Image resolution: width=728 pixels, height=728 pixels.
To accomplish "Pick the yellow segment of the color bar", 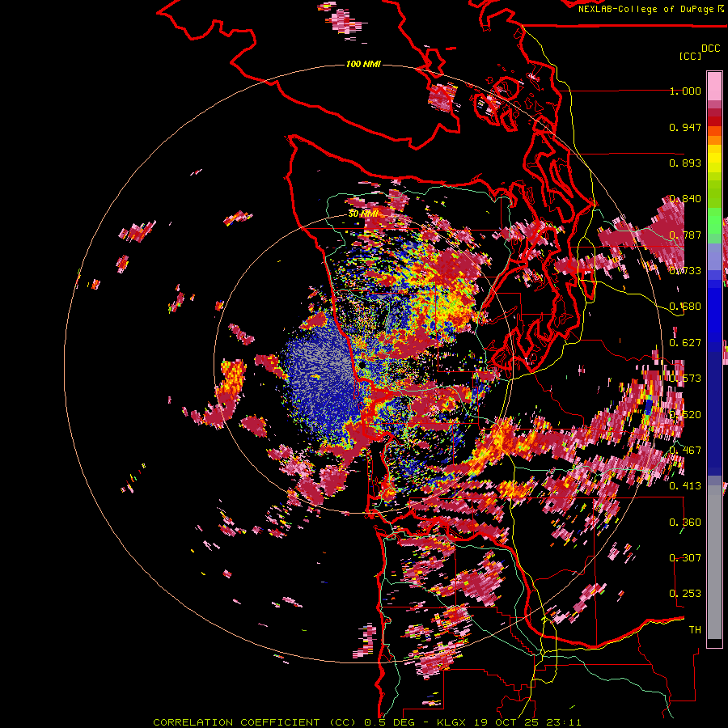I will click(x=714, y=159).
